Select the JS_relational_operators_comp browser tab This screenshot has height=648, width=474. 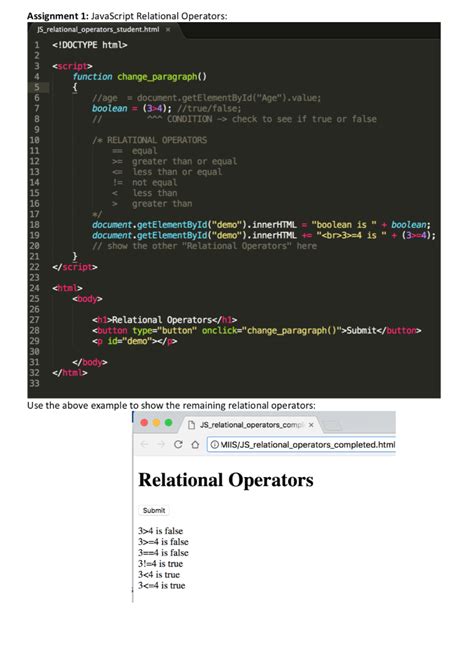pyautogui.click(x=252, y=425)
